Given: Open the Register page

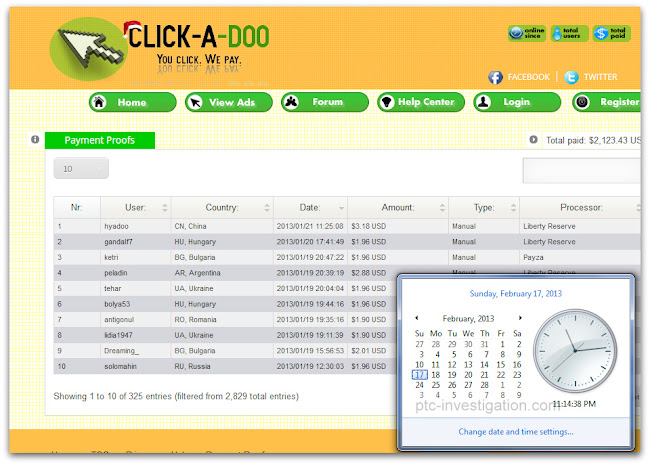Looking at the screenshot, I should click(606, 102).
